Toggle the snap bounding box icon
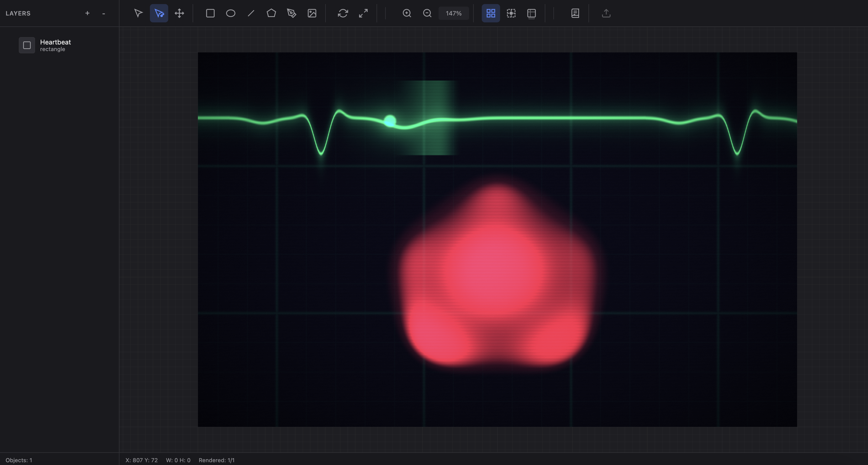Viewport: 868px width, 465px height. [x=511, y=13]
